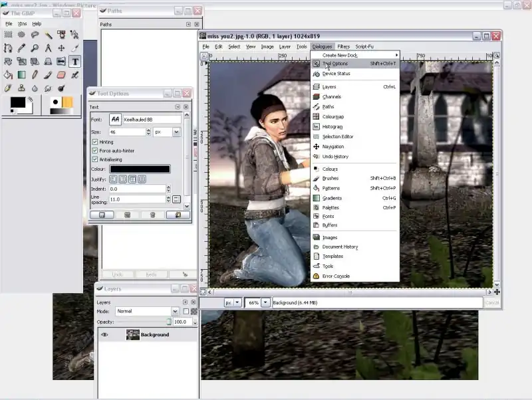The image size is (532, 400).
Task: Select the Text tool in the toolbox
Action: 75,61
